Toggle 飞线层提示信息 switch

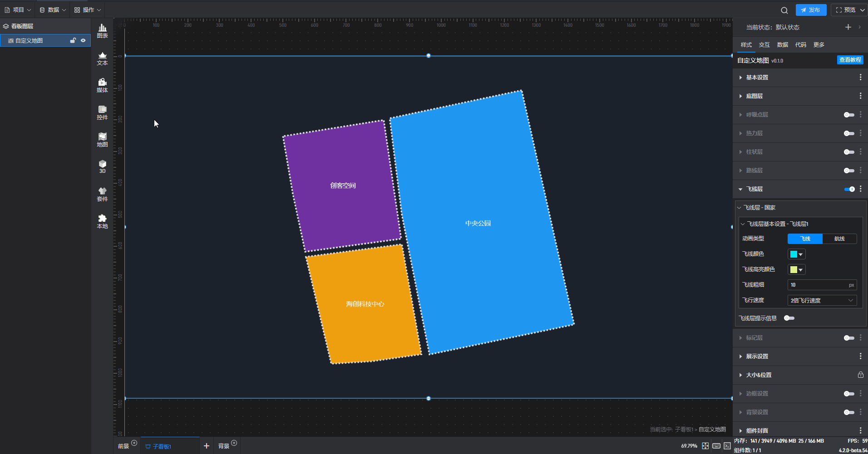789,318
